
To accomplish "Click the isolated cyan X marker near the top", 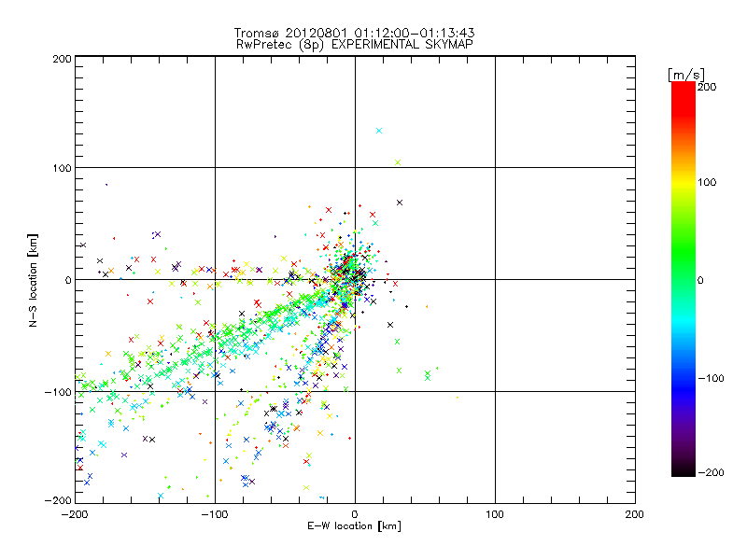I will pos(379,131).
